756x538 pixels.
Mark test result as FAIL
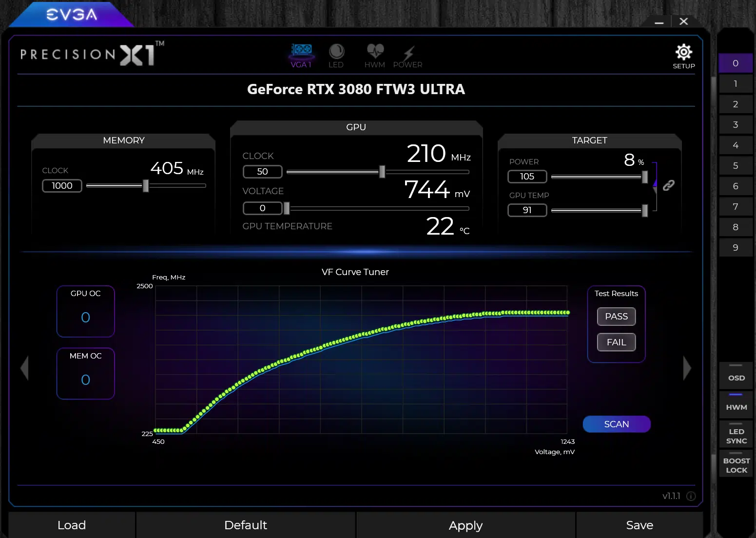tap(617, 342)
